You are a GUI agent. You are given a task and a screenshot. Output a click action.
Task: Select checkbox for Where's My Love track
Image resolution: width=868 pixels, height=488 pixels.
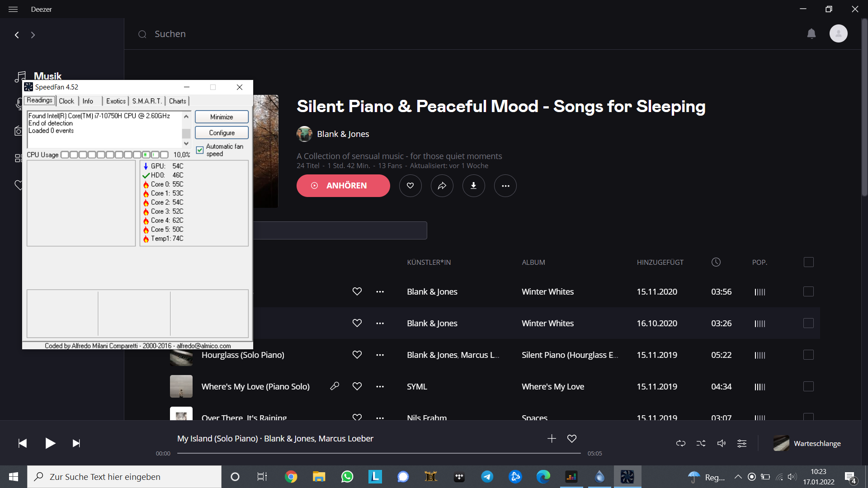808,386
